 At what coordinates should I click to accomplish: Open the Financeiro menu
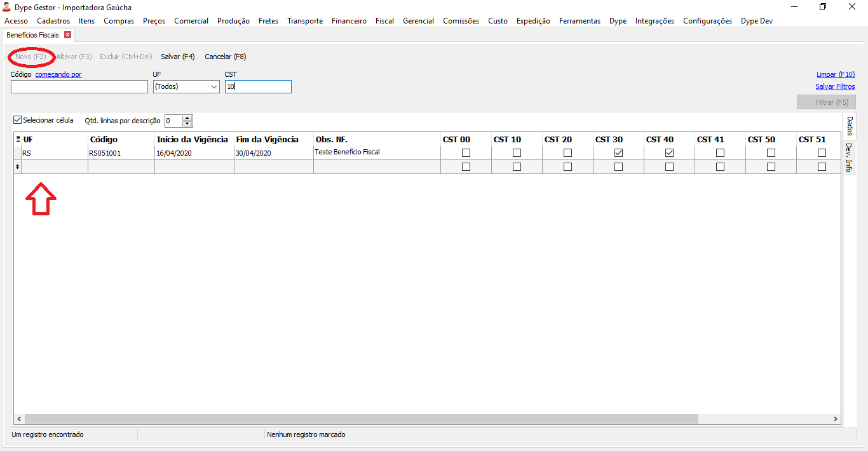pos(349,21)
